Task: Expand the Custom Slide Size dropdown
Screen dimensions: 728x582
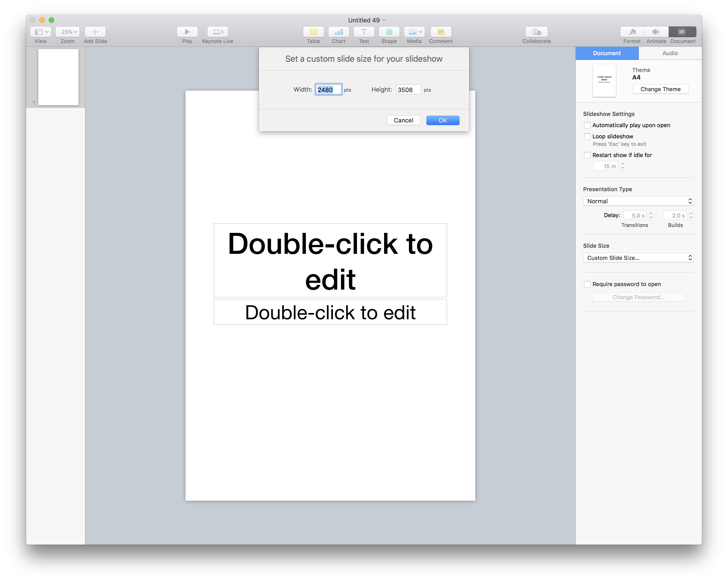Action: [x=638, y=258]
